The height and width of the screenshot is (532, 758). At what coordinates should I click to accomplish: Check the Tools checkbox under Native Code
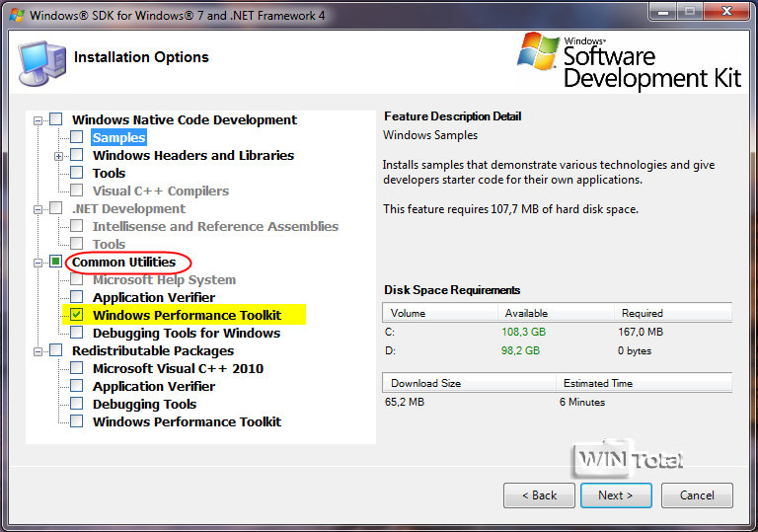coord(77,173)
